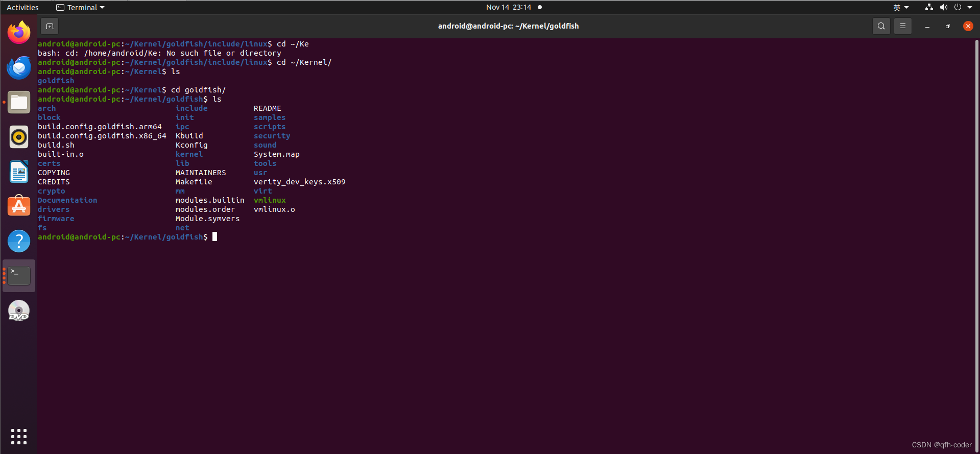Open the terminal search button
Screen dimensions: 980x454
[x=881, y=26]
